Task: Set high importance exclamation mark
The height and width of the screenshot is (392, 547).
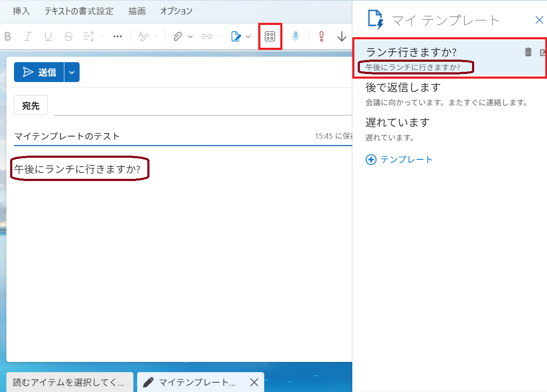Action: [321, 36]
